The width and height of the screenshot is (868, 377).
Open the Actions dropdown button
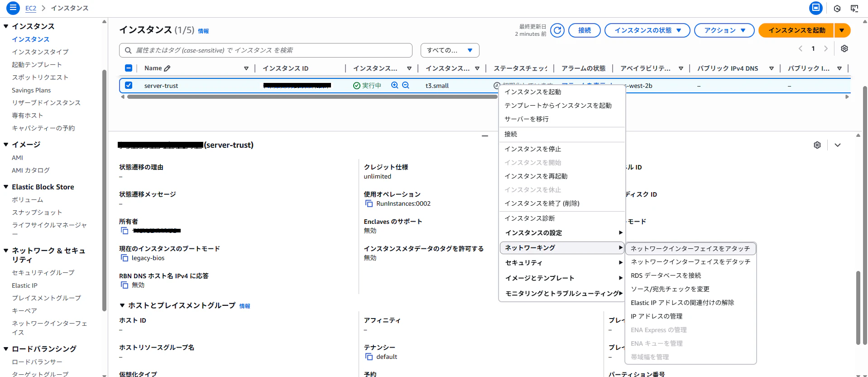pos(724,30)
